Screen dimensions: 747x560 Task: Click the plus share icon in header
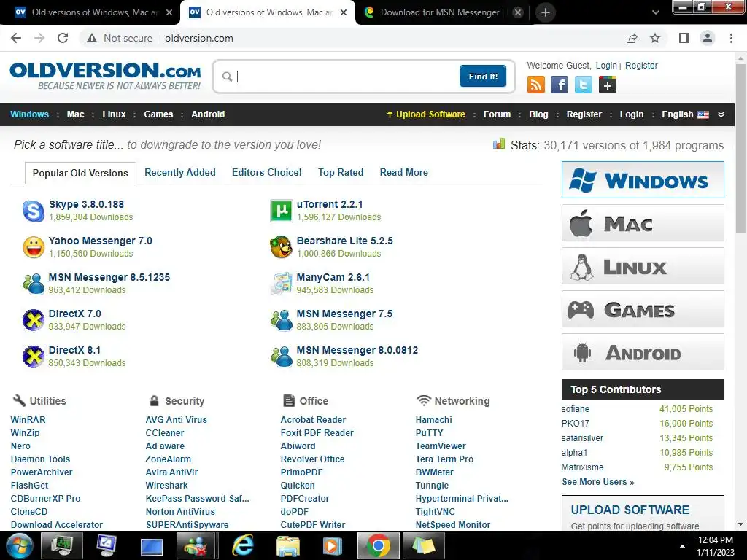point(608,85)
